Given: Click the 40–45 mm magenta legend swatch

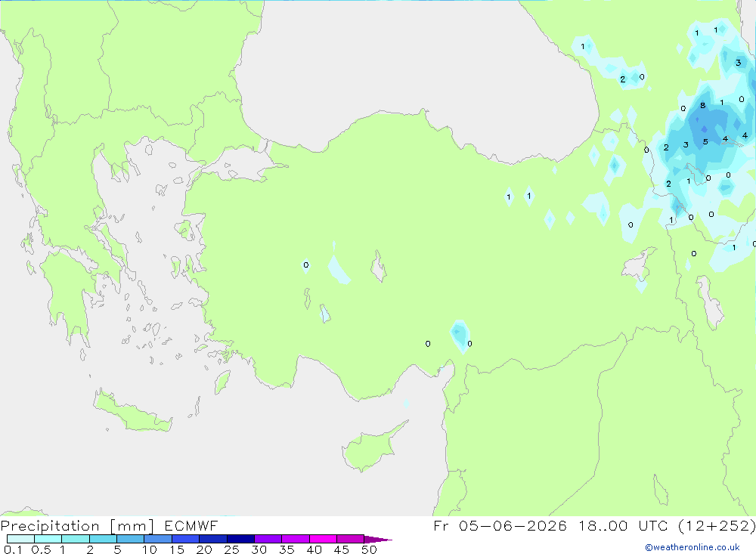Looking at the screenshot, I should click(323, 539).
